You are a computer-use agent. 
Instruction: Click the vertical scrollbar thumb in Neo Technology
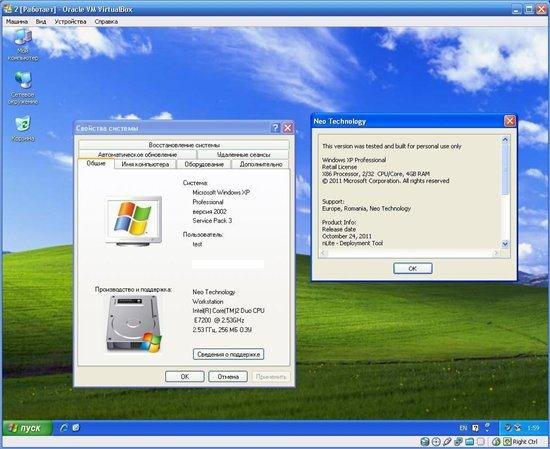coord(505,168)
